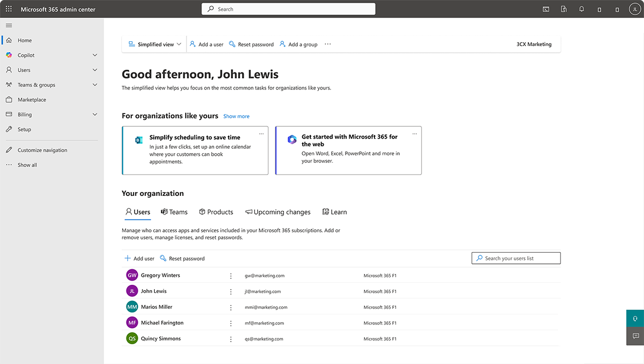The height and width of the screenshot is (364, 644).
Task: Collapse the navigation hamburger menu
Action: point(9,25)
